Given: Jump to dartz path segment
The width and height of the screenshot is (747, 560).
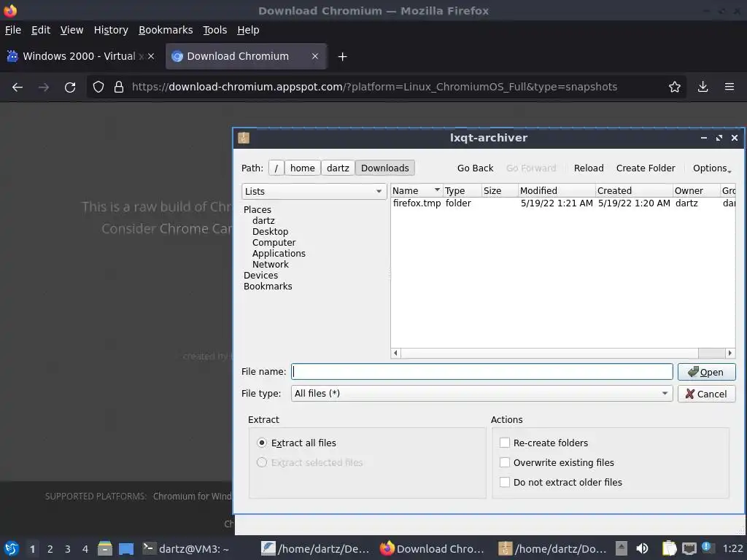Looking at the screenshot, I should click(338, 168).
